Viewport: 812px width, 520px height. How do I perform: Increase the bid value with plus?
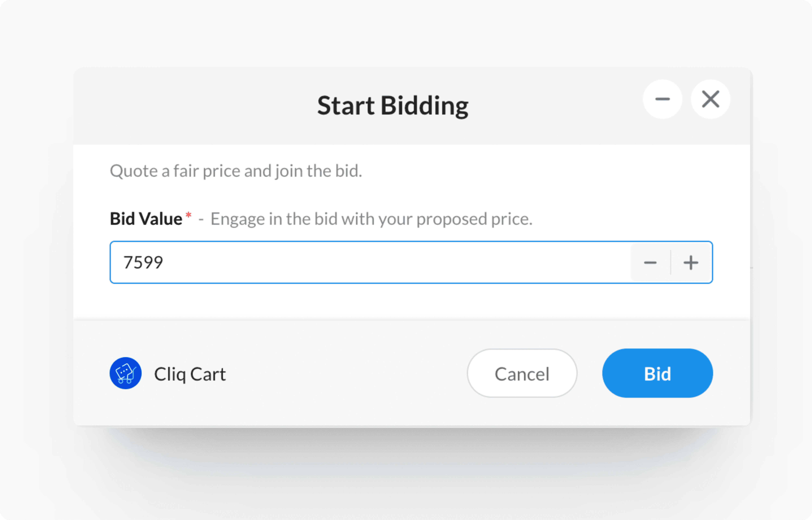[691, 262]
